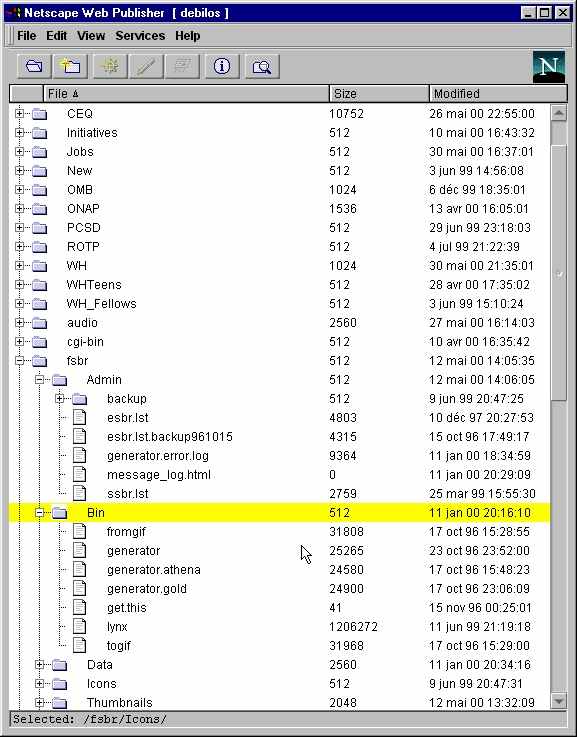Click the scrollbar down arrow
This screenshot has height=737, width=577.
[x=558, y=702]
